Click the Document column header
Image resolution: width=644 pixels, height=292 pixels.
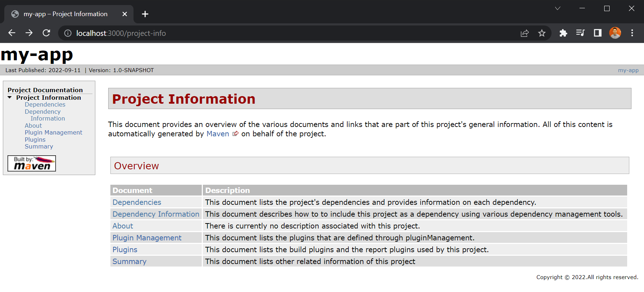pyautogui.click(x=156, y=190)
